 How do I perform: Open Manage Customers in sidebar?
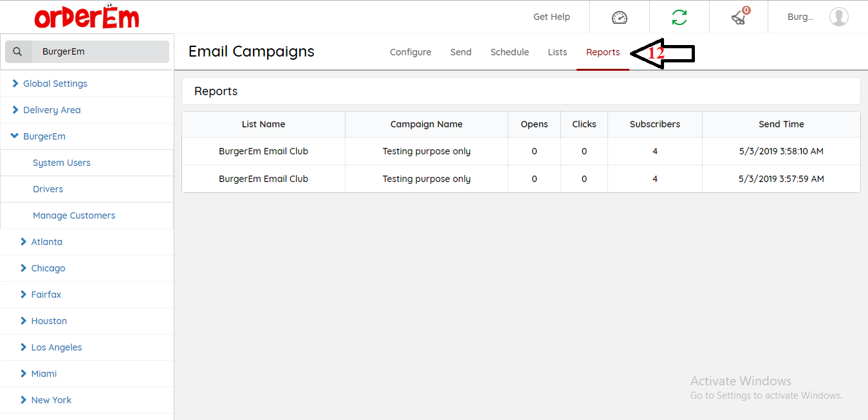pos(74,215)
